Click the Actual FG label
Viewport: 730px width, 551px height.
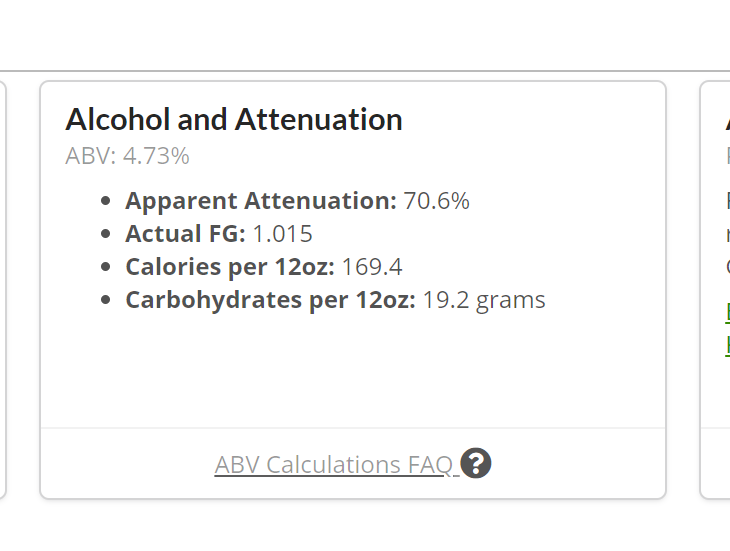pos(185,234)
